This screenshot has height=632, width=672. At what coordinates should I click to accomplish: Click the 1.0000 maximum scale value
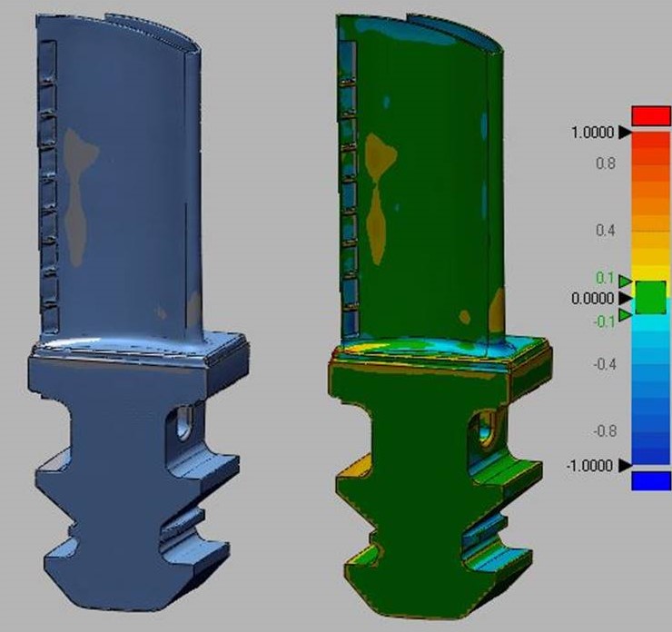[593, 133]
